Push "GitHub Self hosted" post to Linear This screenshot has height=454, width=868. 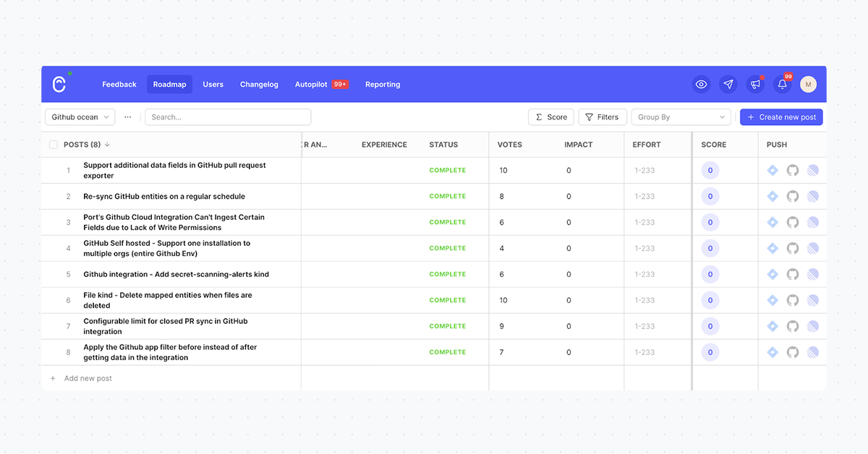tap(813, 249)
